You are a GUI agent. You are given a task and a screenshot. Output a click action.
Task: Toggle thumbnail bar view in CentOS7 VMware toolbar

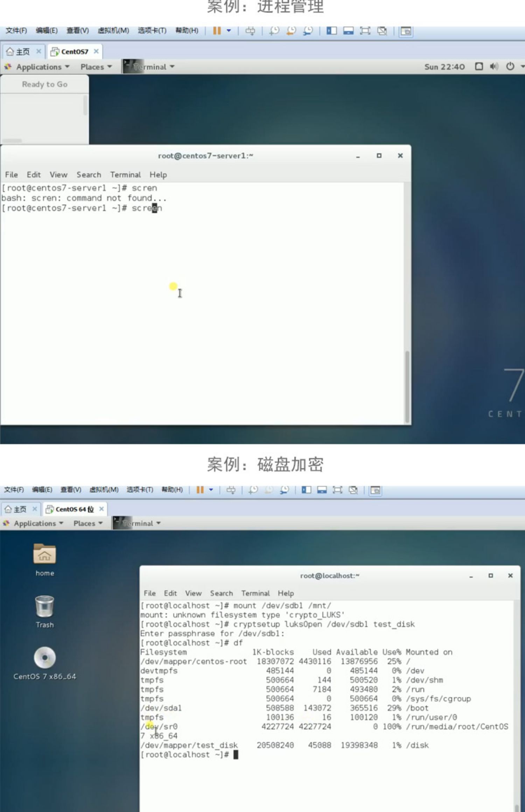[348, 31]
